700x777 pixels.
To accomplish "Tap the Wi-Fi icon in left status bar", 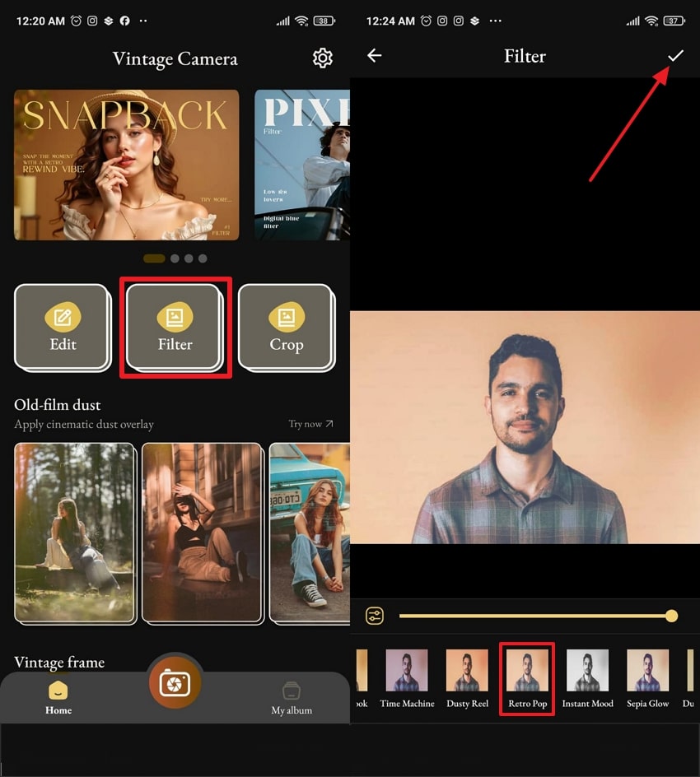I will tap(301, 21).
